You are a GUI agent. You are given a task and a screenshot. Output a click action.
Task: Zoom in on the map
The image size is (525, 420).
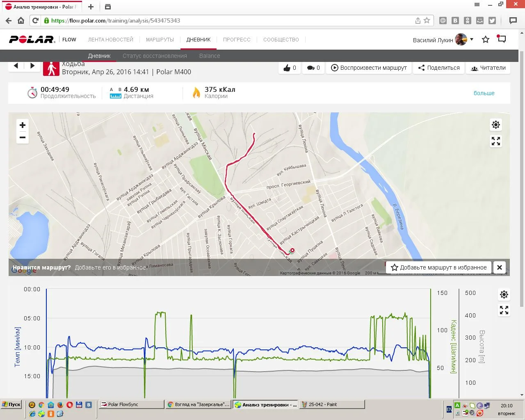23,125
